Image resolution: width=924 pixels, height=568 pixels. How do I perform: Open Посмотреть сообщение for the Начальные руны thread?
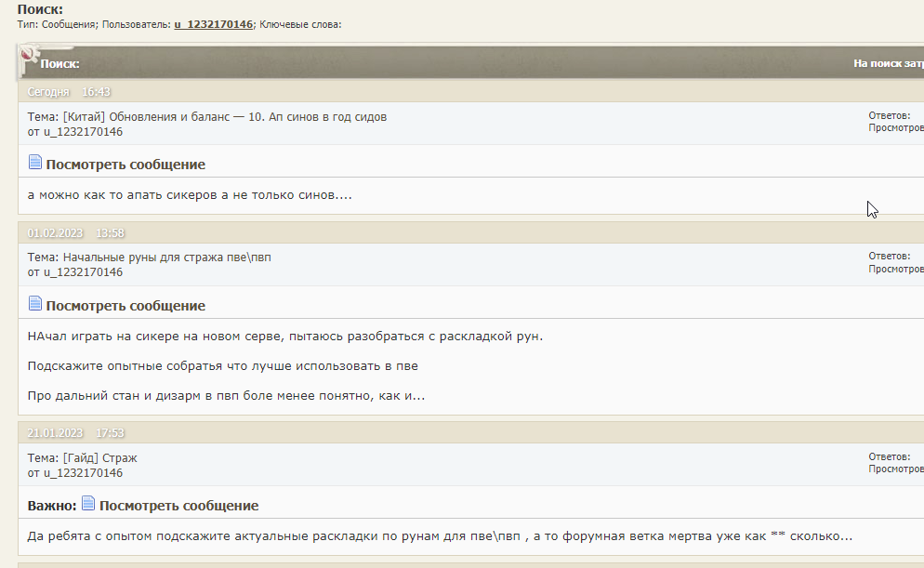(125, 306)
